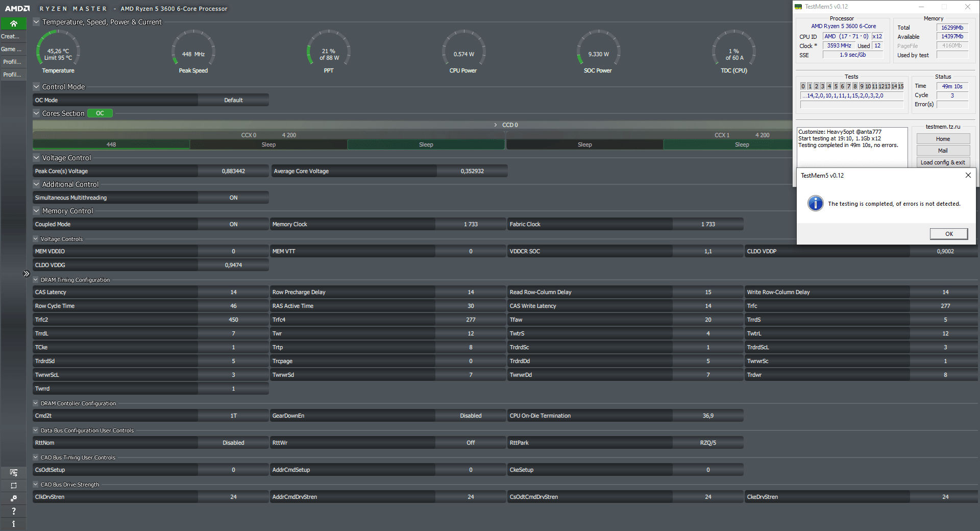Screen dimensions: 980x531
Task: Click the blue info icon in the TestMem5 dialog
Action: coord(815,203)
